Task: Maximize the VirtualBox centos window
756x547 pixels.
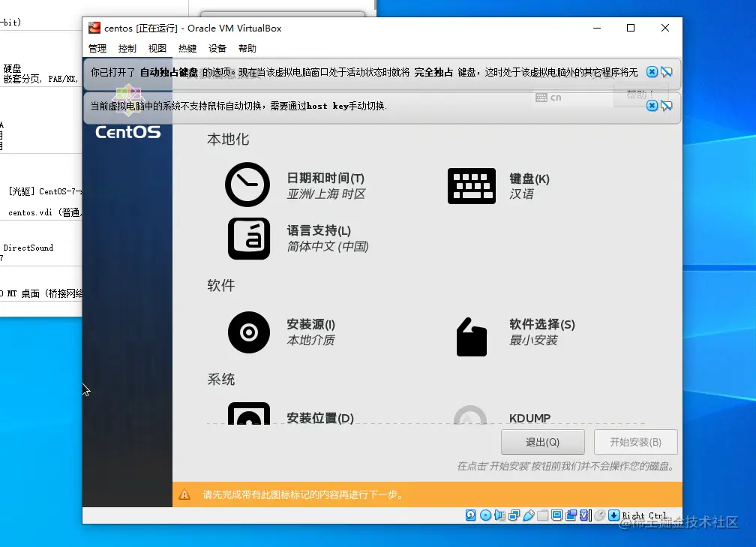Action: 631,28
